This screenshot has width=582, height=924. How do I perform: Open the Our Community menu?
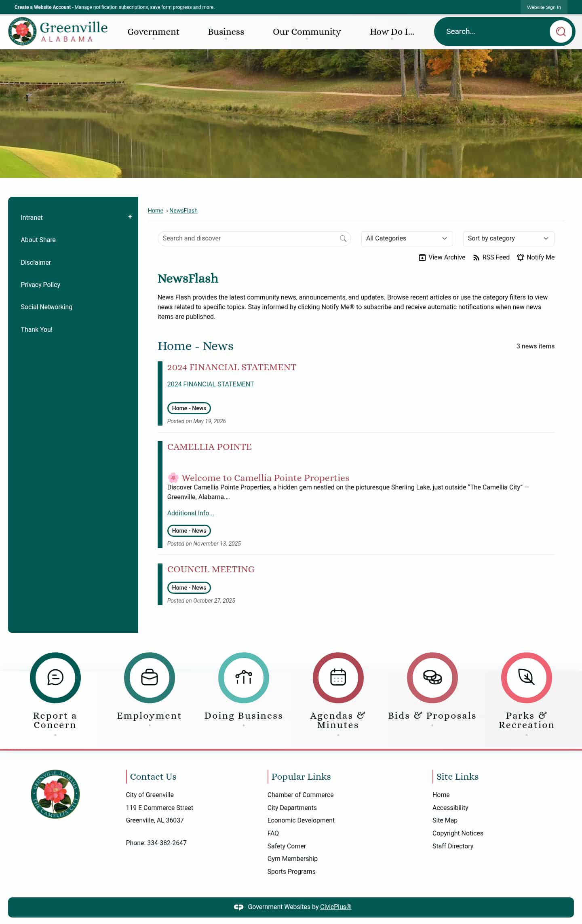(307, 32)
